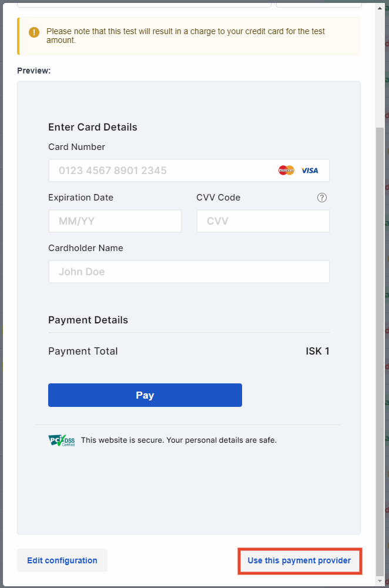This screenshot has height=588, width=389.
Task: Focus the Card Number input field
Action: (189, 171)
